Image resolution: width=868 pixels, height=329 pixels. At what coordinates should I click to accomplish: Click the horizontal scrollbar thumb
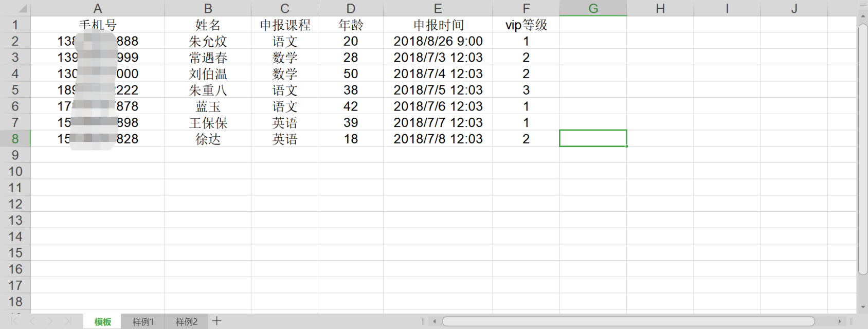tap(628, 321)
